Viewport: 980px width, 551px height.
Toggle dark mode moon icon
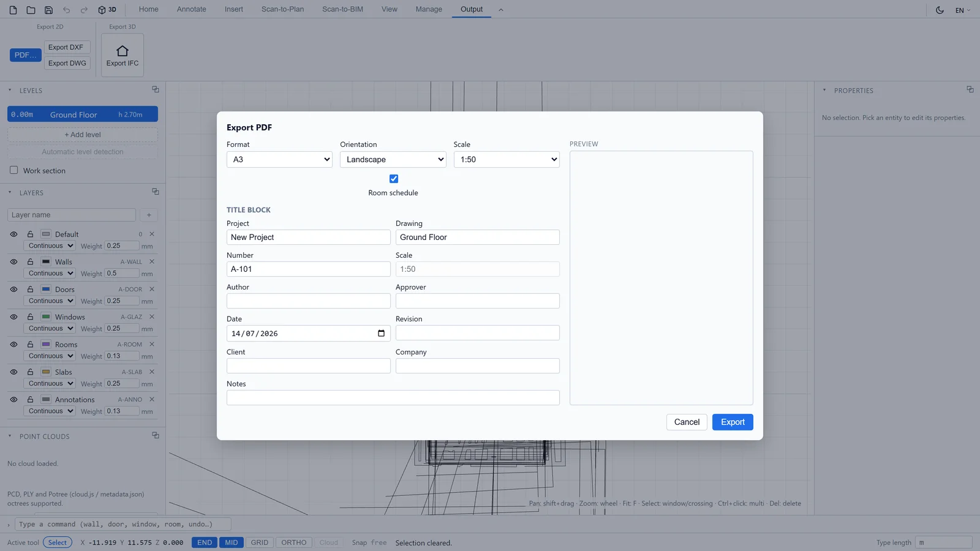tap(940, 10)
